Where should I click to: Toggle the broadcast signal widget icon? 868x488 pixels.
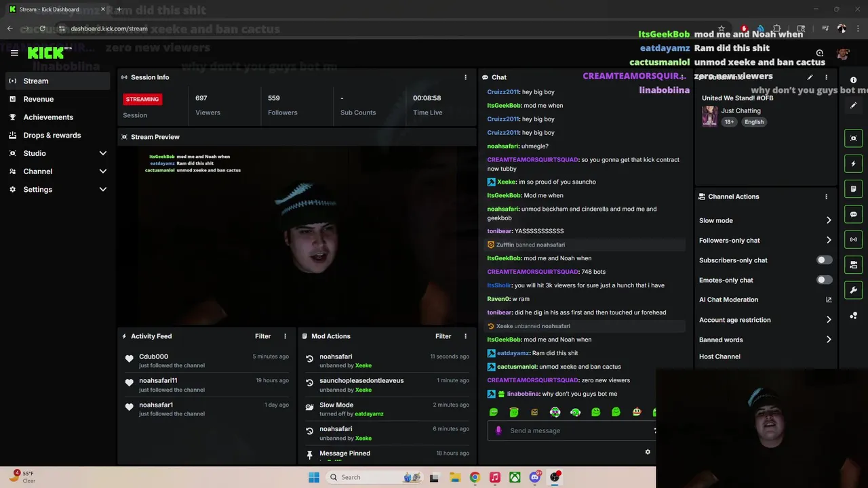coord(853,239)
